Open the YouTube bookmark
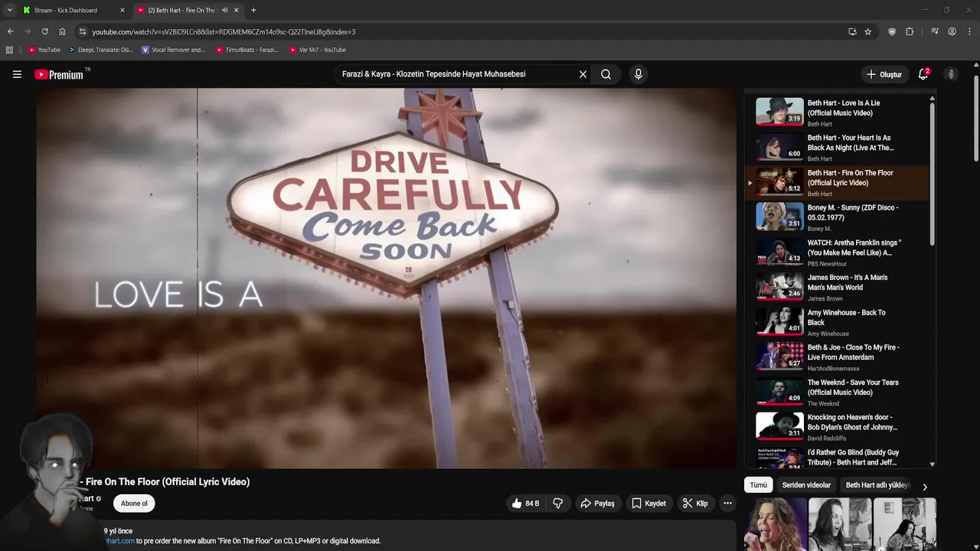This screenshot has height=551, width=980. 44,50
